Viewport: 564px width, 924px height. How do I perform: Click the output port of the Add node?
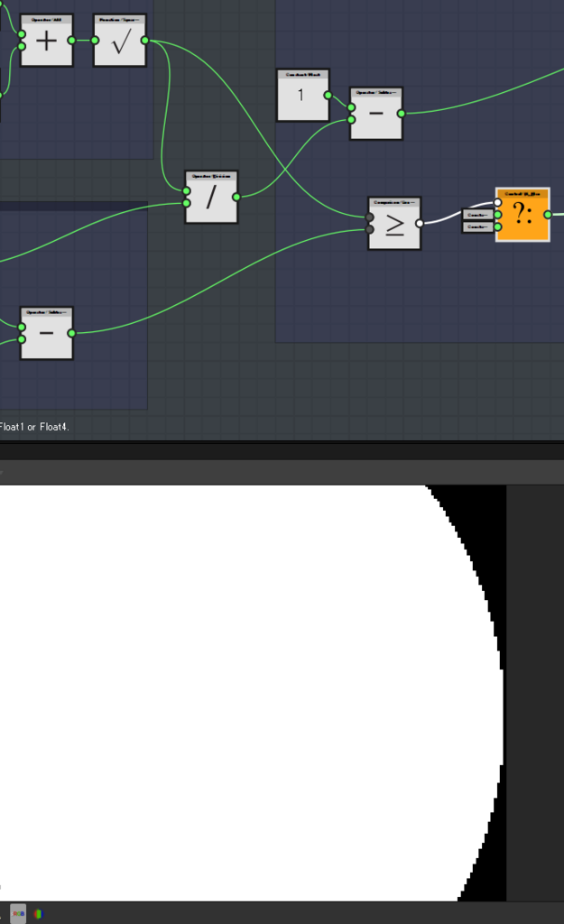[x=71, y=41]
